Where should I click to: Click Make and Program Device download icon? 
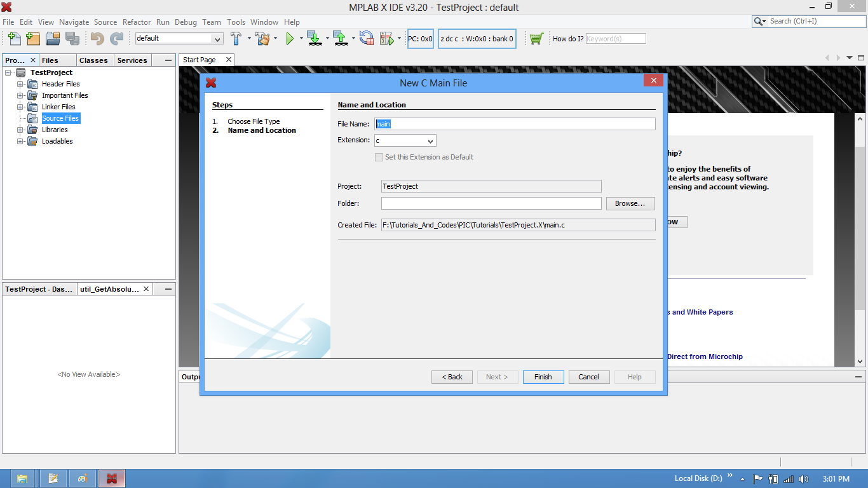tap(315, 39)
